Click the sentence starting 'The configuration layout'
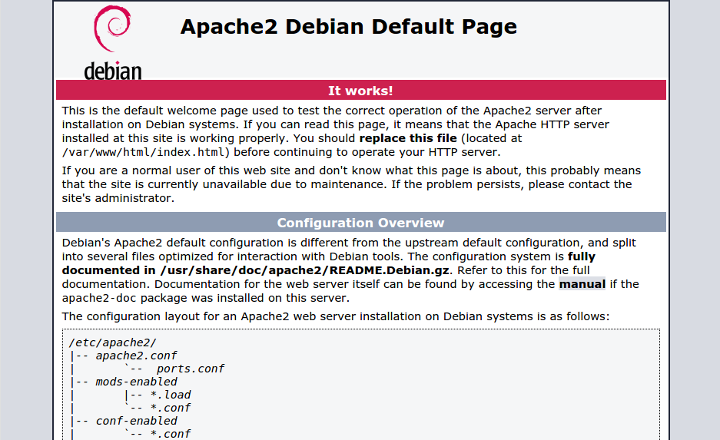This screenshot has width=720, height=440. tap(336, 316)
